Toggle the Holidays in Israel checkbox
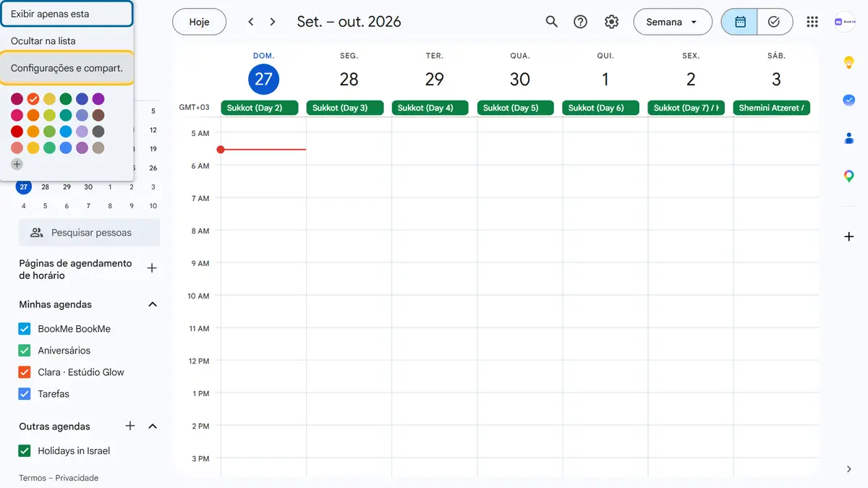 24,451
